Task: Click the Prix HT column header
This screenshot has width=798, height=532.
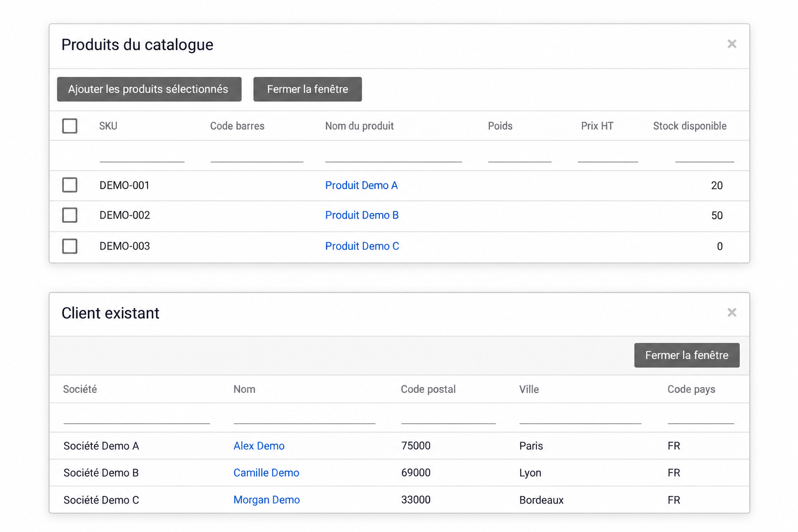Action: click(597, 126)
